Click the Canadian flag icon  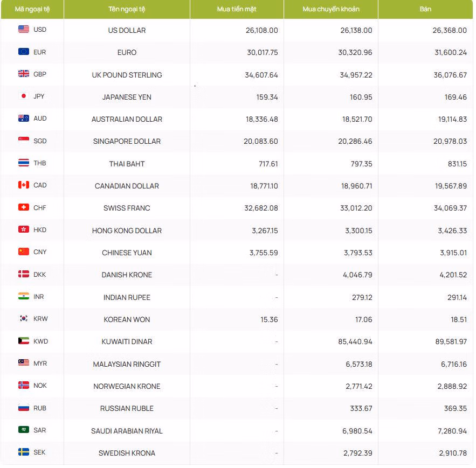tap(24, 185)
